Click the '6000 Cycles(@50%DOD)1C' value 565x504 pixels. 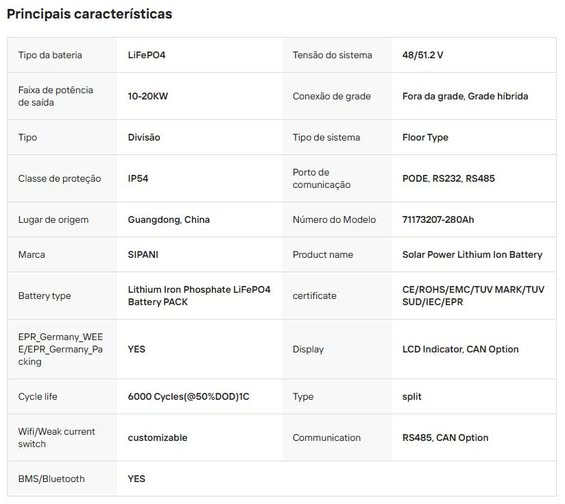click(x=188, y=397)
